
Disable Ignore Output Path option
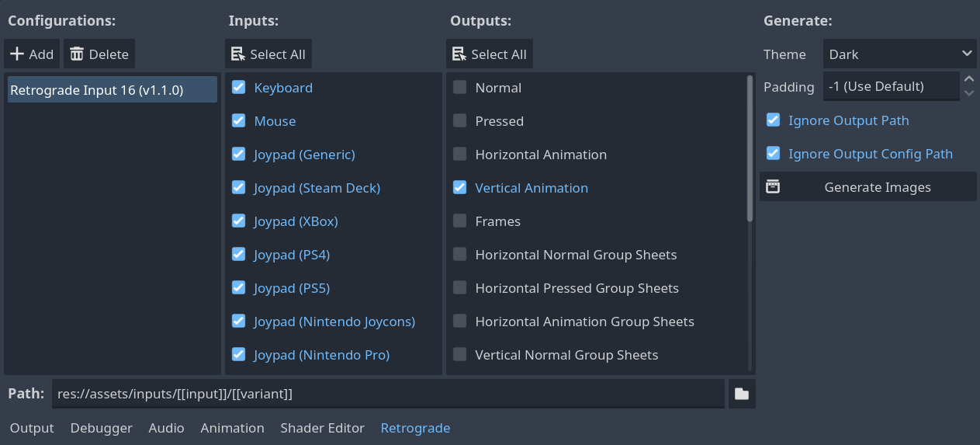click(774, 120)
